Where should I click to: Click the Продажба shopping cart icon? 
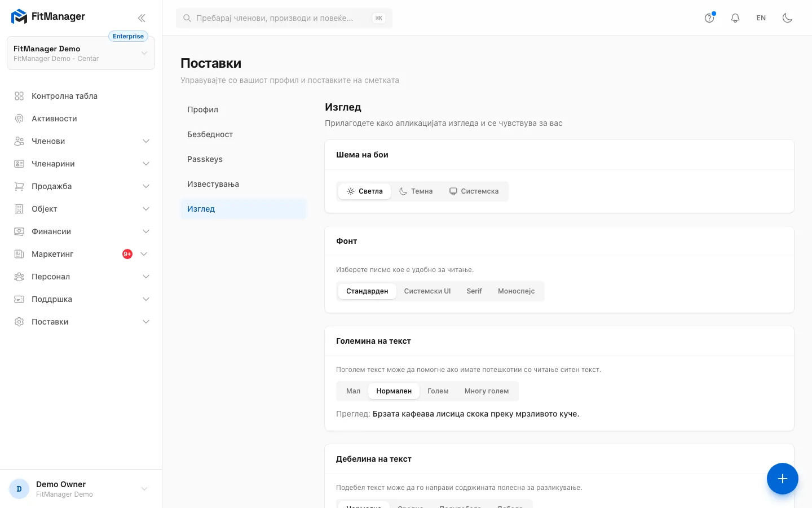click(x=19, y=186)
